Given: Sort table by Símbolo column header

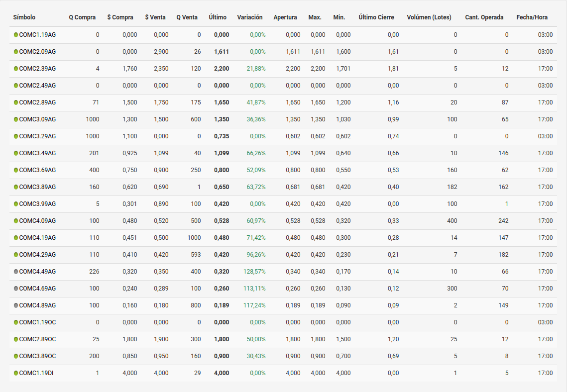Looking at the screenshot, I should [x=24, y=17].
